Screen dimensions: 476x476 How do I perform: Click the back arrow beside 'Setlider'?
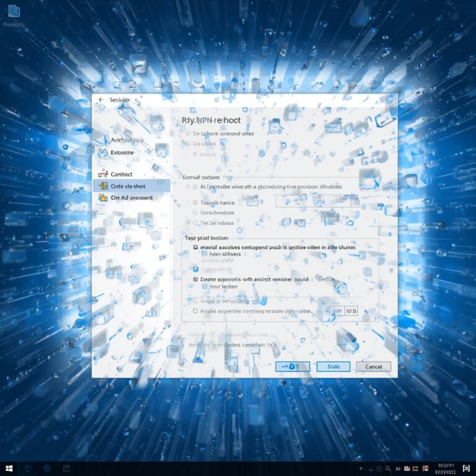(101, 100)
